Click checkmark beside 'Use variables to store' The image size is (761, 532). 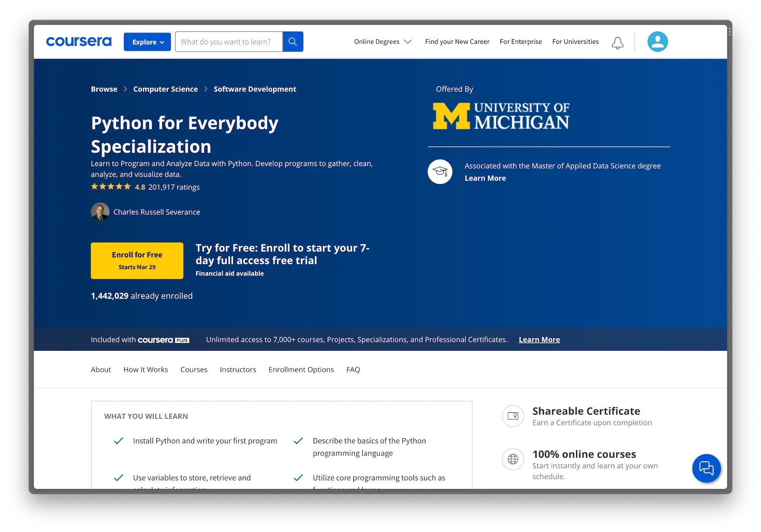[x=119, y=478]
